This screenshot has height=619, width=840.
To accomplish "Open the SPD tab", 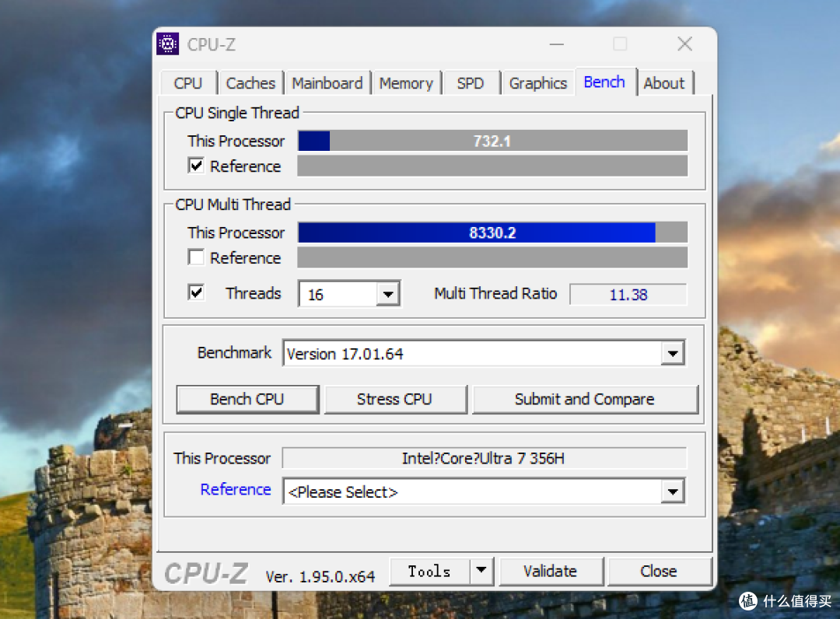I will coord(471,83).
